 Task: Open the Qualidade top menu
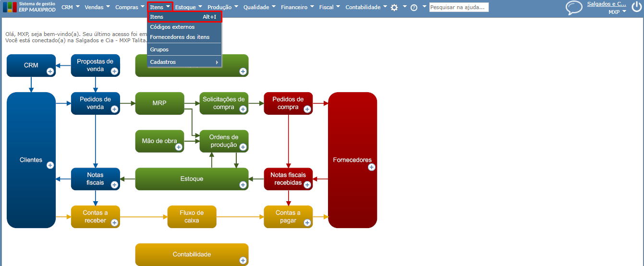pyautogui.click(x=259, y=7)
